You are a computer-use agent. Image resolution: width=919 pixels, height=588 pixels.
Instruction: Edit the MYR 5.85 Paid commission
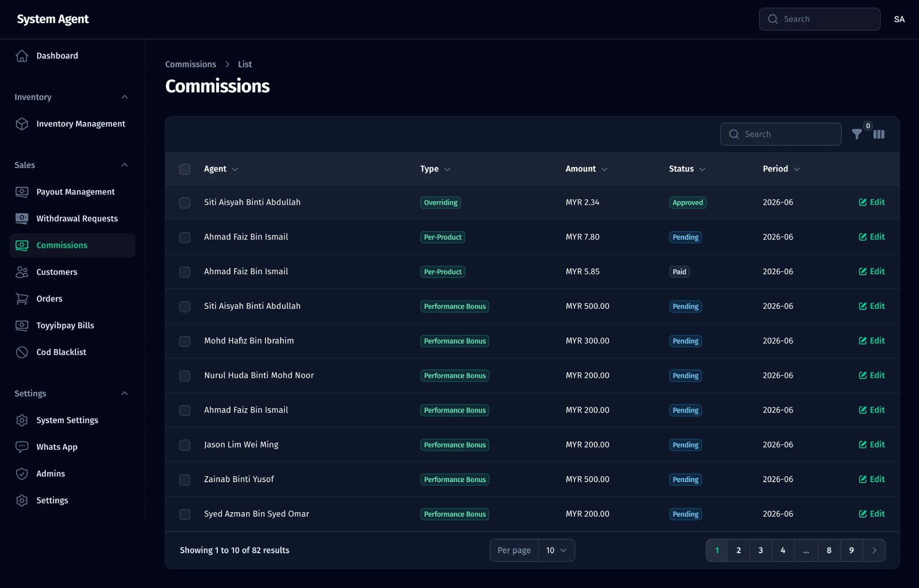(871, 272)
